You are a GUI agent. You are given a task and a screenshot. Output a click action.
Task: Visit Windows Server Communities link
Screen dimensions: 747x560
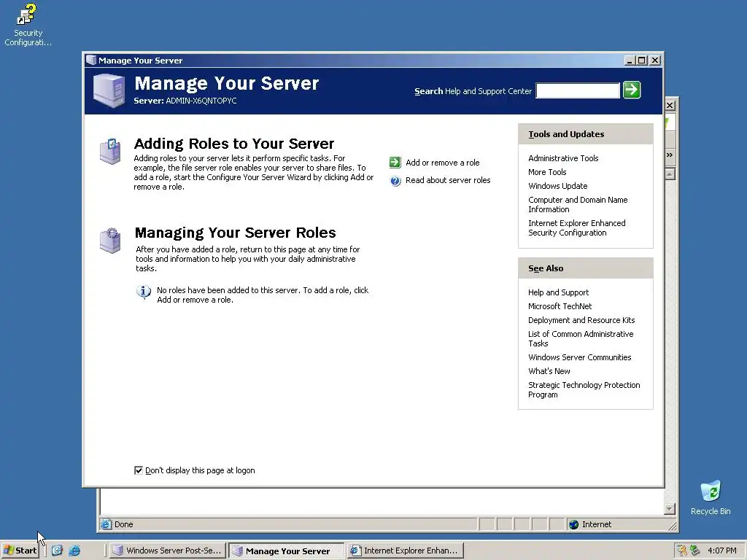(579, 357)
